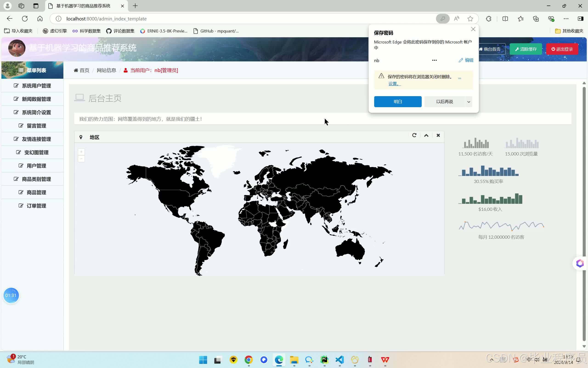Screen dimensions: 588x368
Task: Open 商品类别管理 in sidebar menu
Action: coord(32,179)
